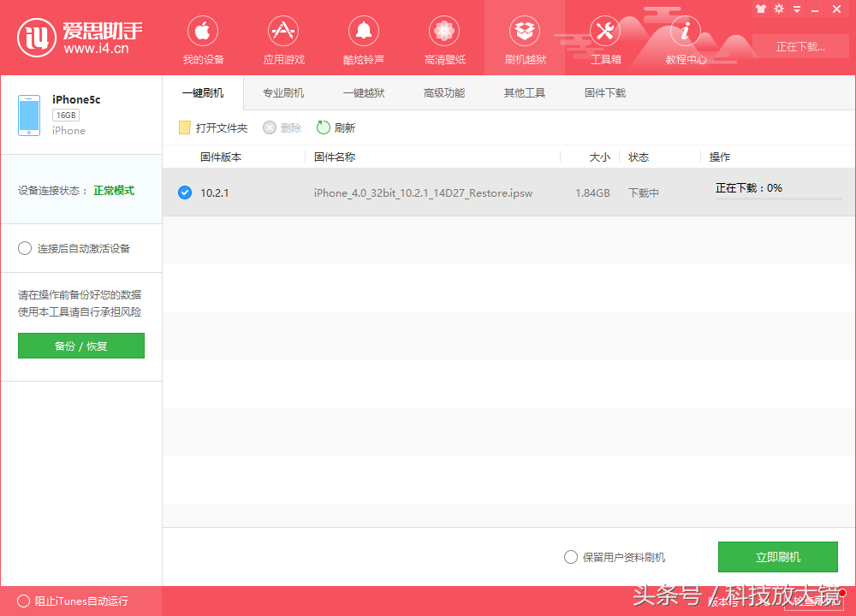856x616 pixels.
Task: Open the 酷炫铃声 ringtones section
Action: point(363,38)
